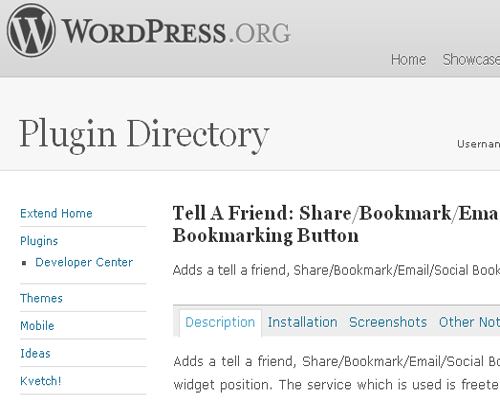Open the Mobile sidebar link
This screenshot has height=400, width=500.
[x=37, y=326]
